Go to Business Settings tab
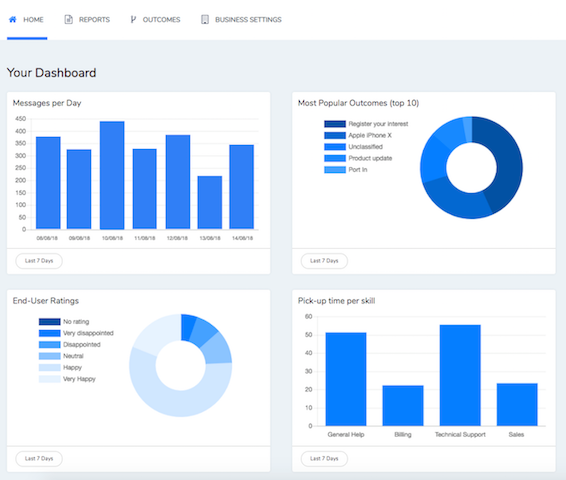 241,19
